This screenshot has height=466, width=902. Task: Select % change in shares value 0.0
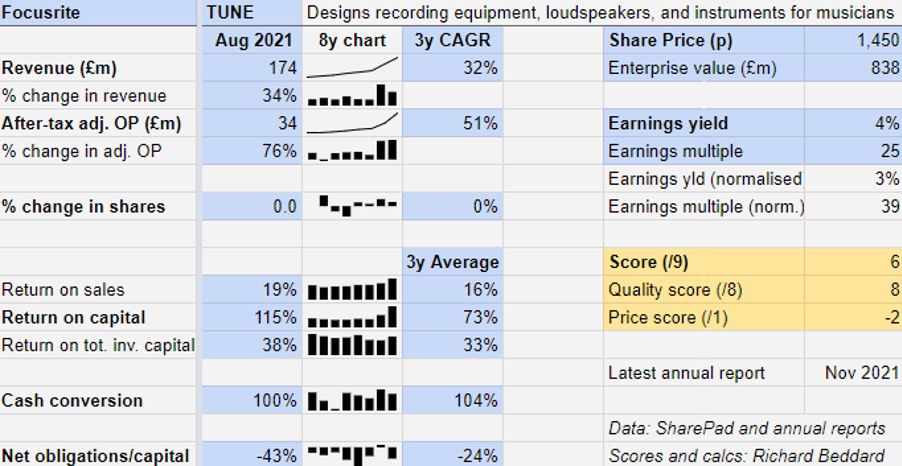pyautogui.click(x=251, y=207)
